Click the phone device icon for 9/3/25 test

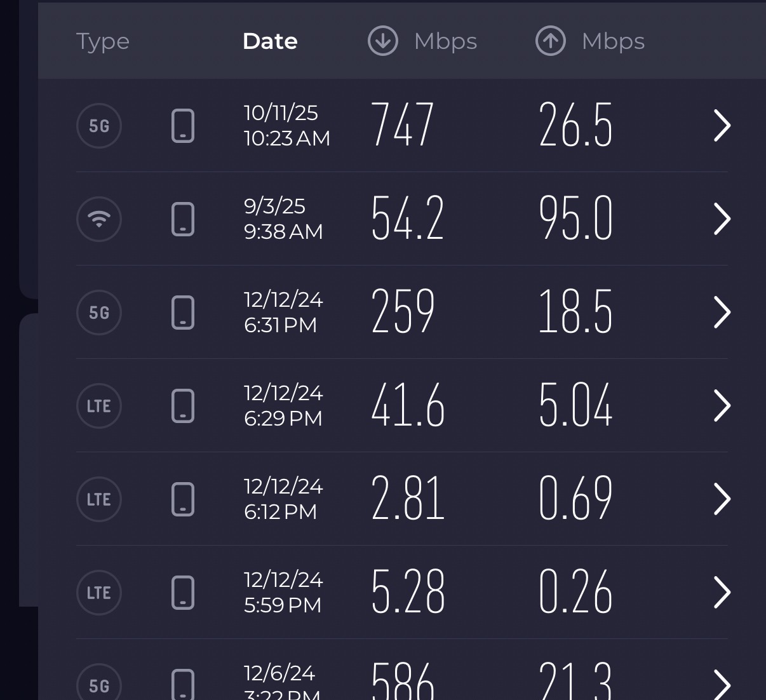click(183, 219)
